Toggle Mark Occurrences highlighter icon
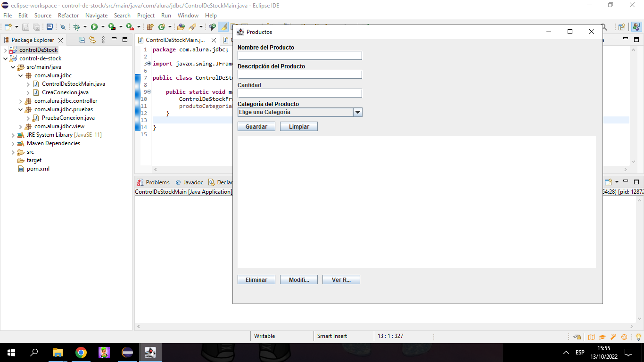Viewport: 644px width, 362px height. tap(223, 27)
